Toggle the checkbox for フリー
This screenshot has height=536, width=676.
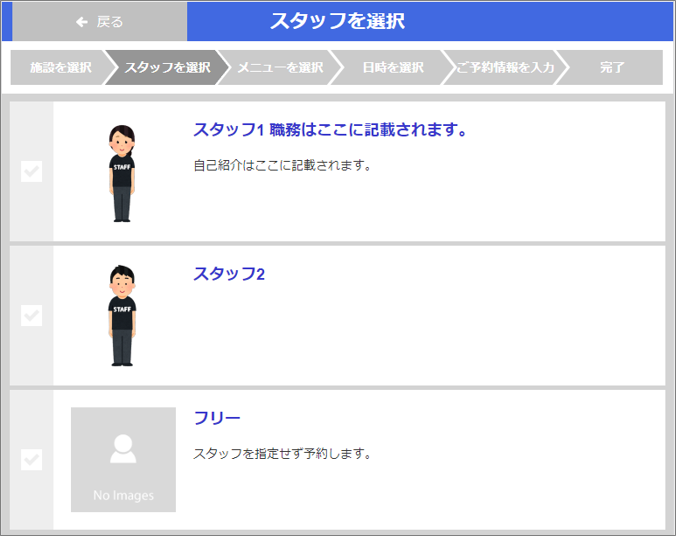[32, 460]
